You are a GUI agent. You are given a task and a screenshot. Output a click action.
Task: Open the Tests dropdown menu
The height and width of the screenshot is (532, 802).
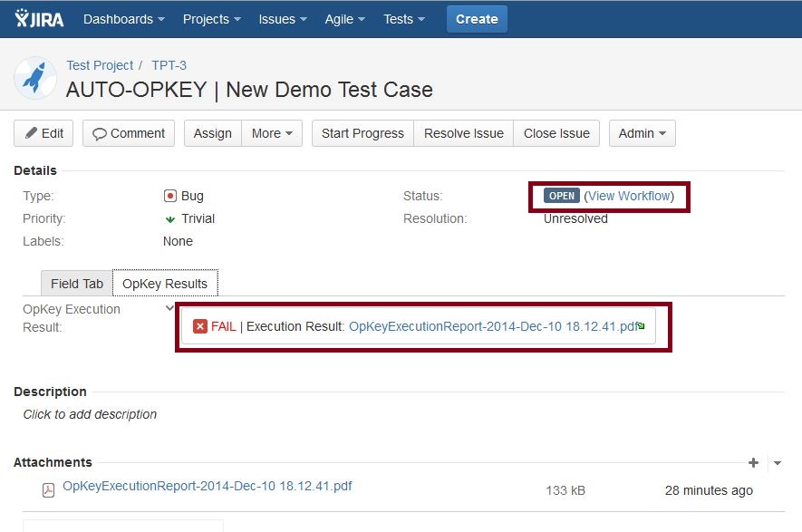pyautogui.click(x=404, y=19)
